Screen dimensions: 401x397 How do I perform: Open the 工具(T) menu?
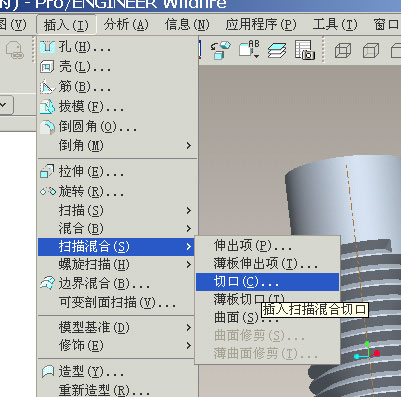[x=335, y=25]
